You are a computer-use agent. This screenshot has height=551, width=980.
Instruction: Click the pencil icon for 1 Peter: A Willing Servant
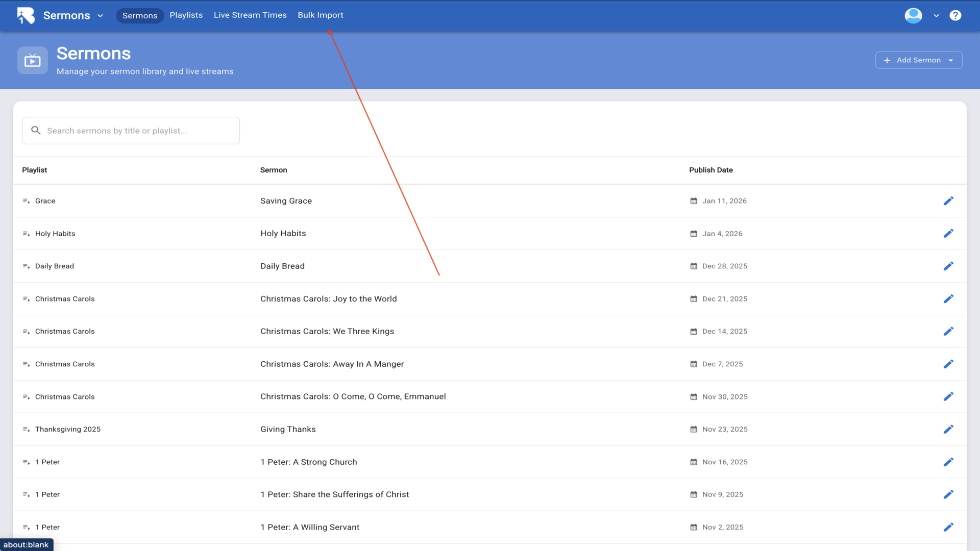(x=948, y=527)
